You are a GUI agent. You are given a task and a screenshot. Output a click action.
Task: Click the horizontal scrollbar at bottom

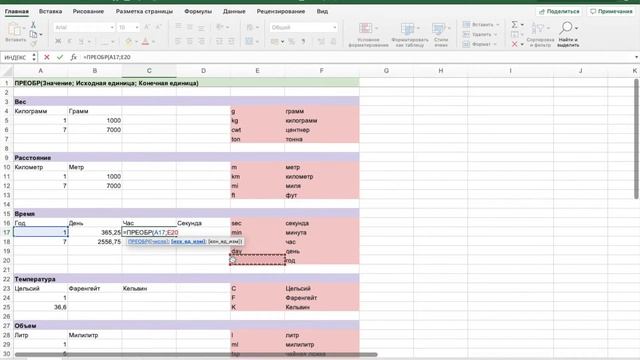[196, 355]
